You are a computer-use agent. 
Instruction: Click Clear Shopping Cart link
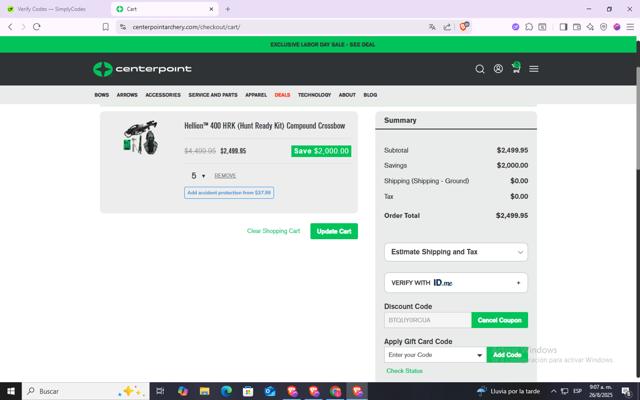(273, 231)
